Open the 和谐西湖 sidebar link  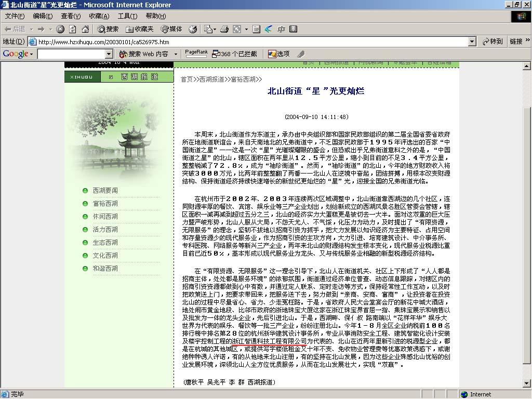[105, 269]
